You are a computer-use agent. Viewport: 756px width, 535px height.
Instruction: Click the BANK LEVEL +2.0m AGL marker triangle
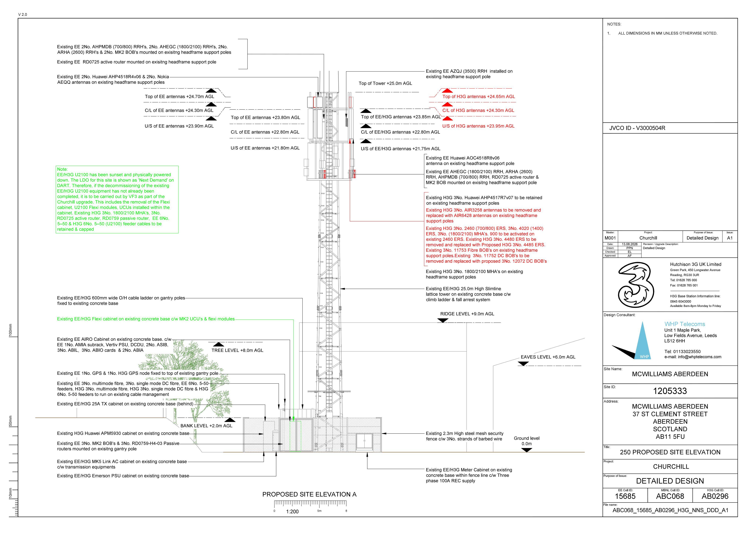point(230,420)
